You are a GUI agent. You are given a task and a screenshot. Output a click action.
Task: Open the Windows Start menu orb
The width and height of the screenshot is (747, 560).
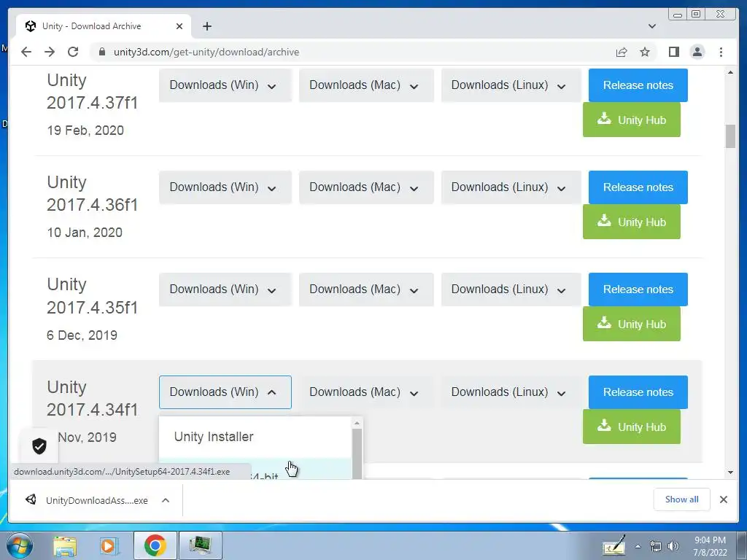pyautogui.click(x=19, y=545)
